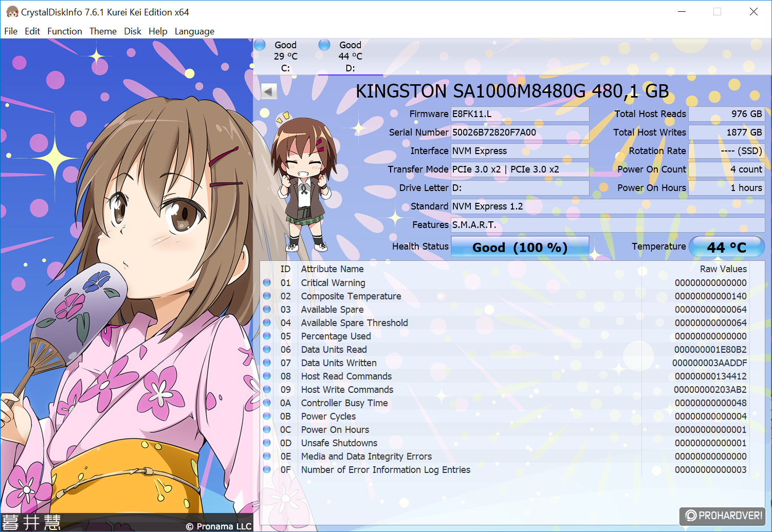Open the Function menu
Viewport: 772px width, 532px height.
point(65,31)
